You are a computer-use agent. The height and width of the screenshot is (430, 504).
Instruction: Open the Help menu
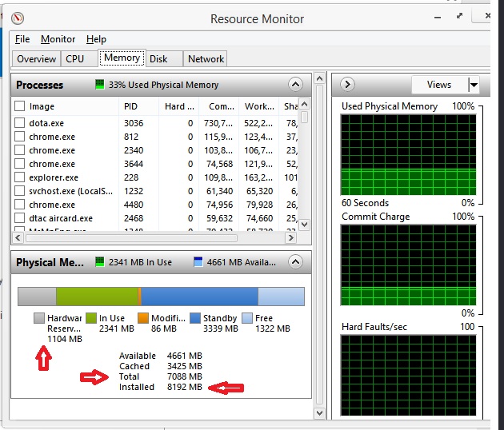tap(96, 39)
